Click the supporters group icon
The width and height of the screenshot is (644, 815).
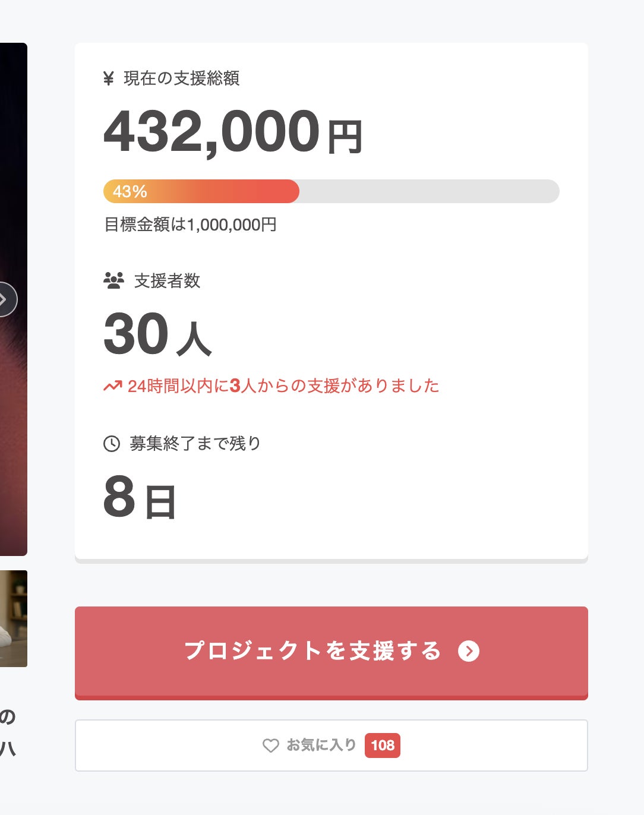pyautogui.click(x=113, y=280)
